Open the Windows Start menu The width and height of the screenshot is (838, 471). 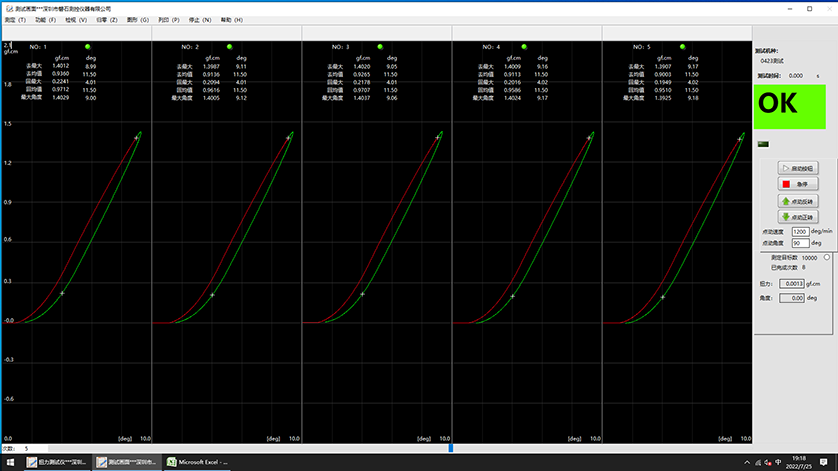pyautogui.click(x=8, y=462)
